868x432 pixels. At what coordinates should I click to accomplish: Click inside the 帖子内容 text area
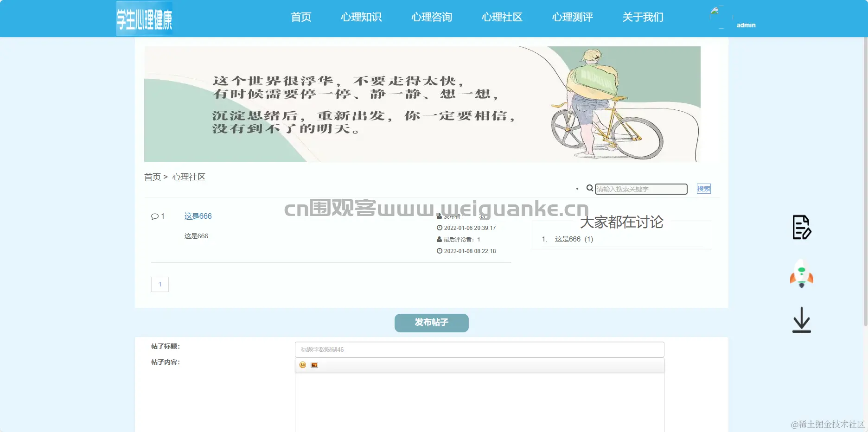(x=479, y=402)
